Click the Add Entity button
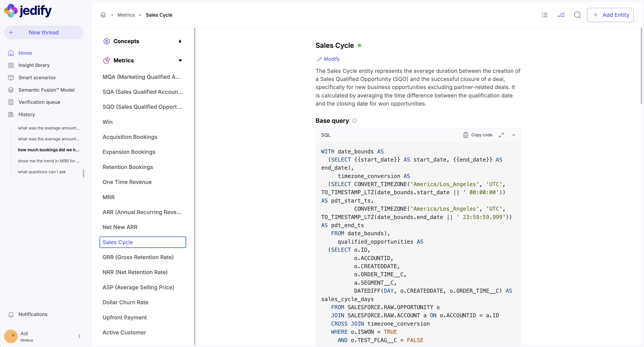 [x=610, y=15]
